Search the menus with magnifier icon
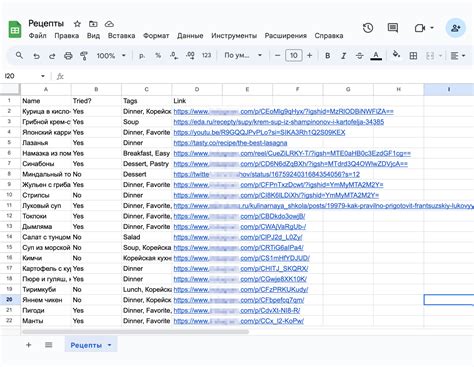Image resolution: width=474 pixels, height=367 pixels. (19, 55)
